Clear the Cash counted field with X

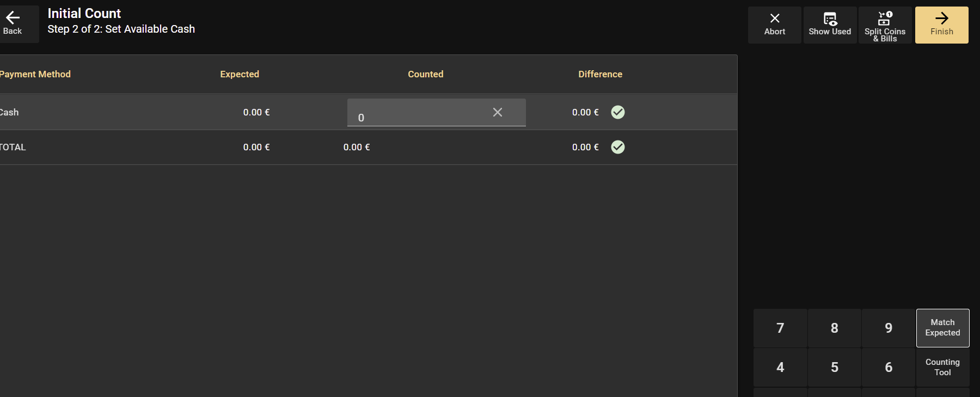coord(497,112)
